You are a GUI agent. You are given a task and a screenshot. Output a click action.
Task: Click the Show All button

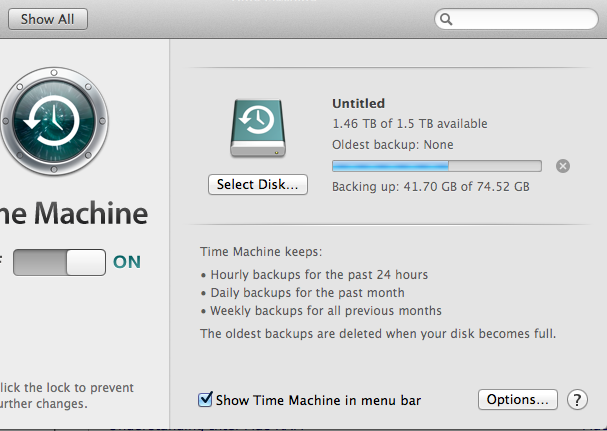click(48, 19)
